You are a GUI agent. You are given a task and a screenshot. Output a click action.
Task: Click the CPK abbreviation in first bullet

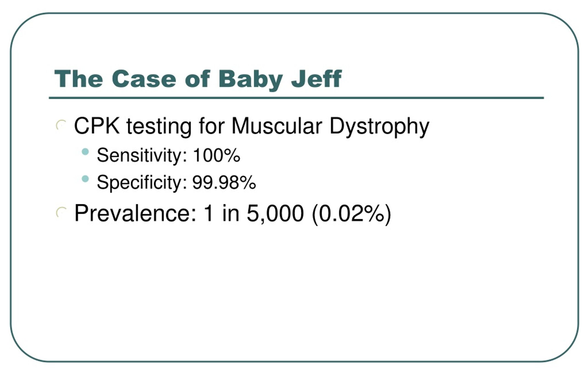click(x=97, y=126)
